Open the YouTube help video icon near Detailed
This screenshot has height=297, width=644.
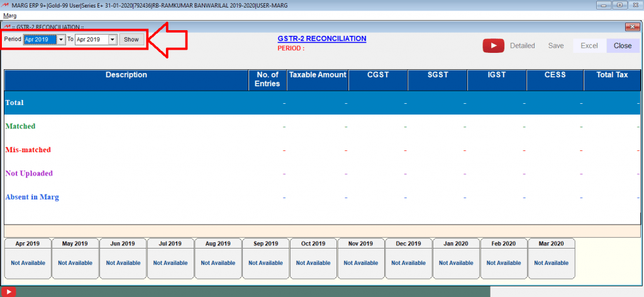[x=493, y=45]
